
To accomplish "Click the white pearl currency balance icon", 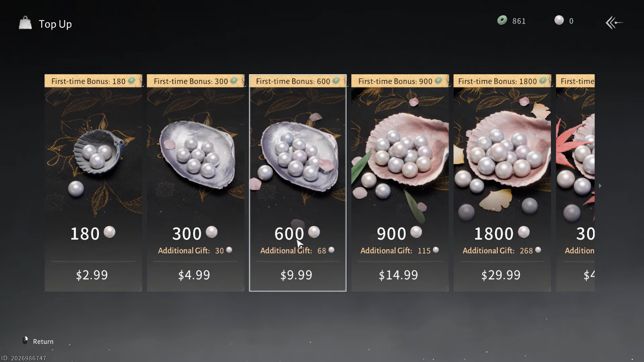I will point(559,20).
